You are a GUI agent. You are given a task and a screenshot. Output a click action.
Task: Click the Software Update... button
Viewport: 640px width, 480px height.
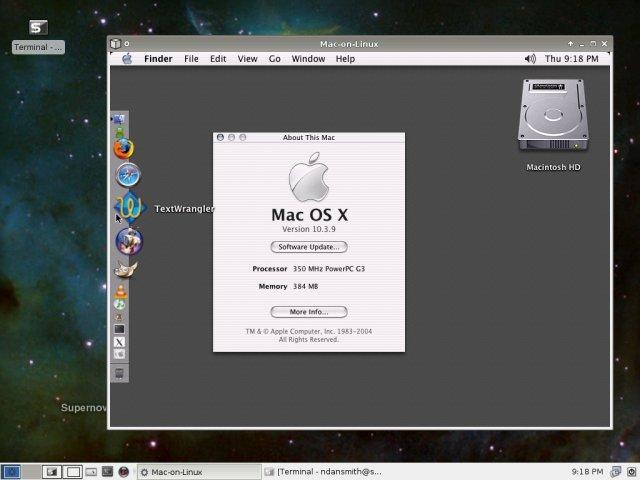[308, 246]
